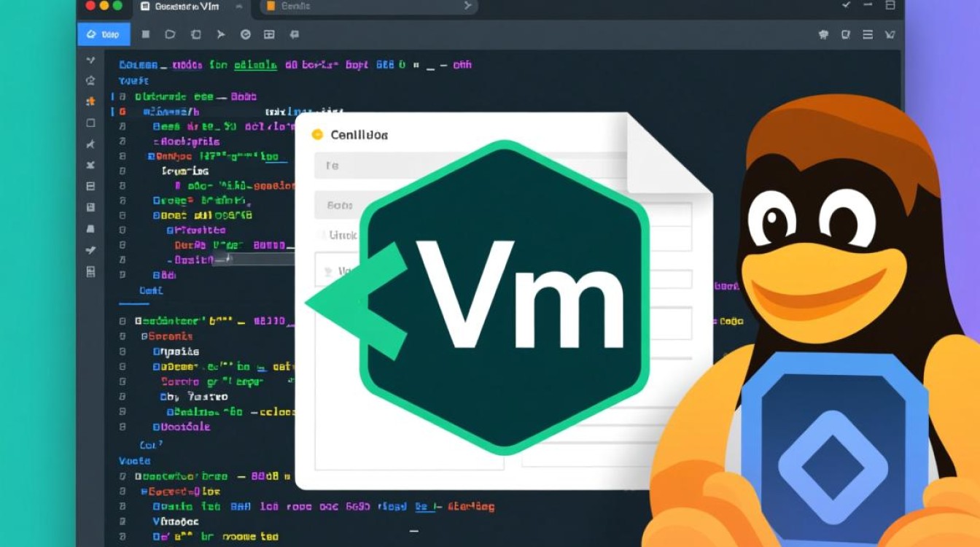Click the "Bobs" field in the dialog
The height and width of the screenshot is (547, 980).
(343, 206)
